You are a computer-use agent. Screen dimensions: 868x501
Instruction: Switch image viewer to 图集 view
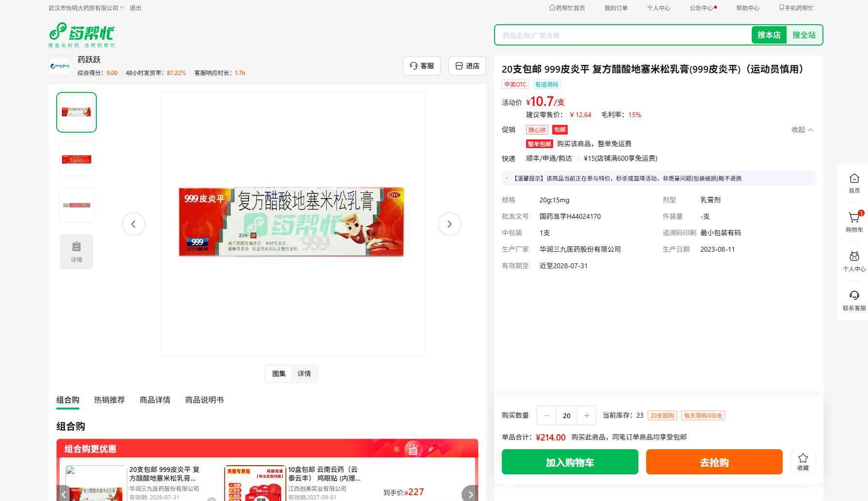pyautogui.click(x=279, y=374)
